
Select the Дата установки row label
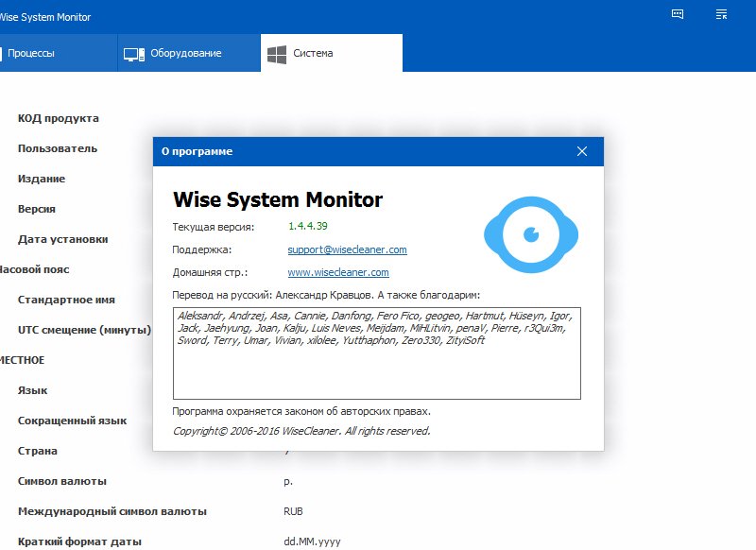(x=62, y=240)
